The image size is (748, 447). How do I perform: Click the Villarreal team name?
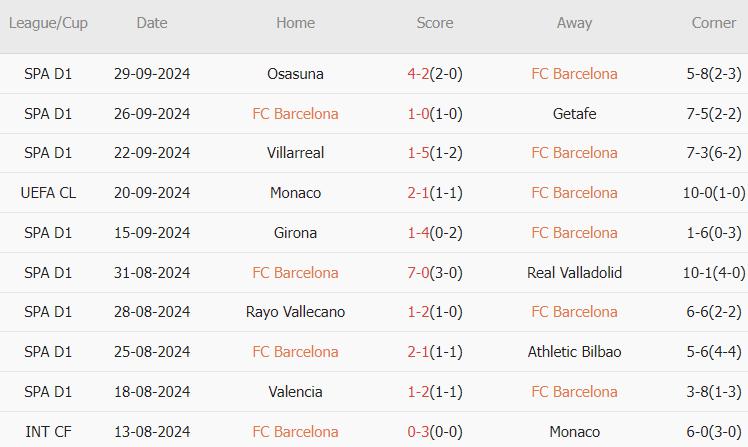click(x=295, y=153)
